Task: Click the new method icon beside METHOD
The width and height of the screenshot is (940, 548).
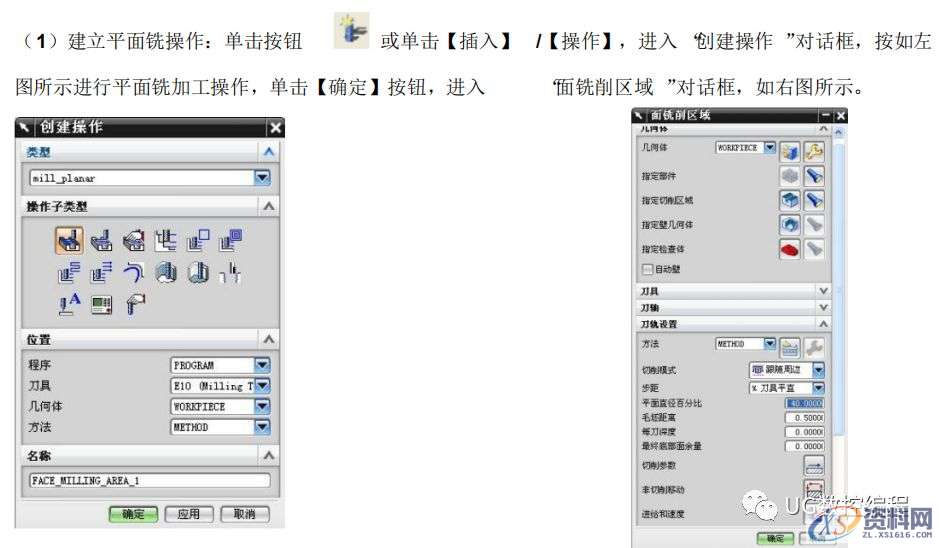Action: point(790,347)
